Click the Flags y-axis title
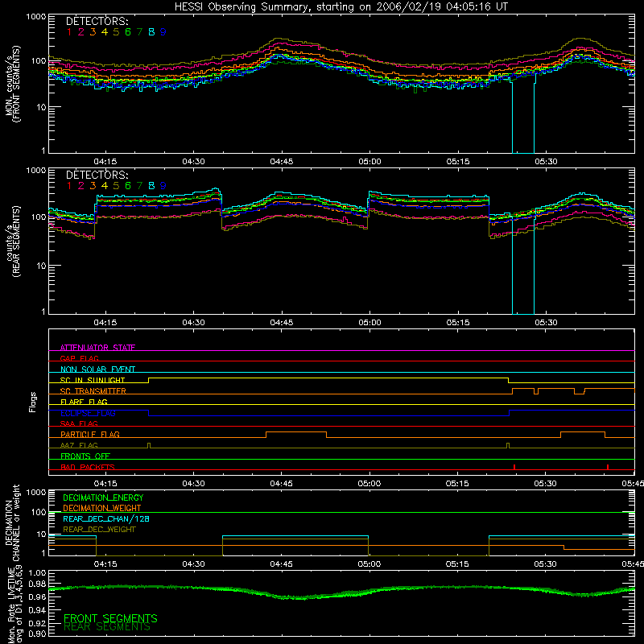Image resolution: width=644 pixels, height=644 pixels. tap(32, 402)
